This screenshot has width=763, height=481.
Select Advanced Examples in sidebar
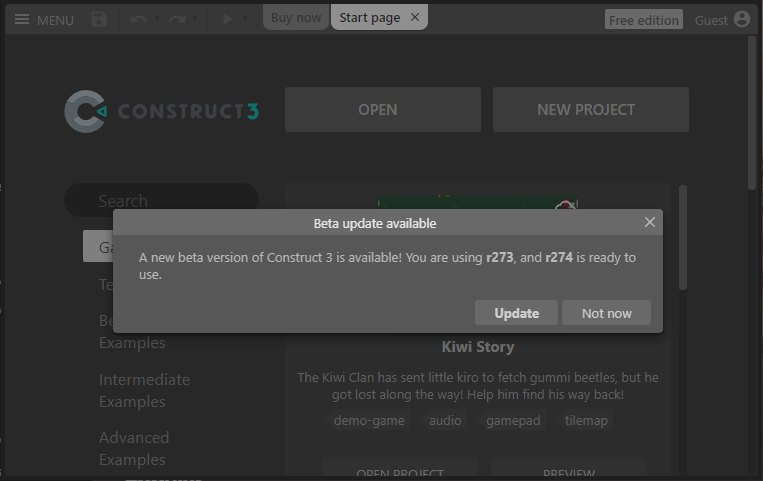pyautogui.click(x=134, y=448)
